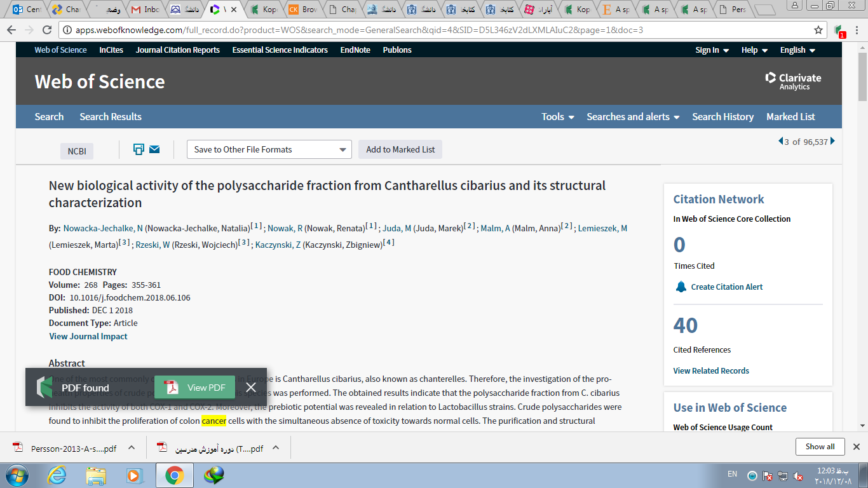This screenshot has height=488, width=868.
Task: Click Add to Marked List button
Action: [400, 149]
